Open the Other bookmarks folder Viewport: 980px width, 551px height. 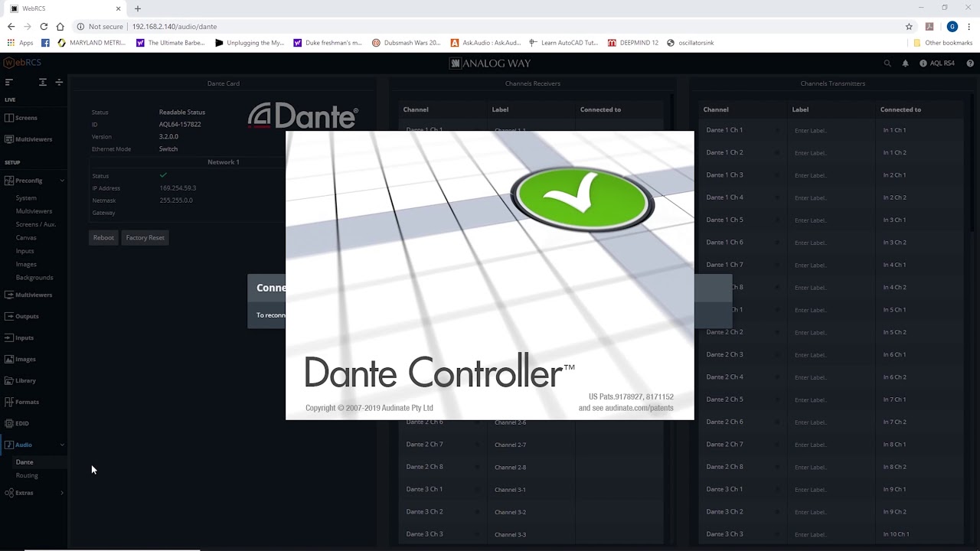[942, 43]
